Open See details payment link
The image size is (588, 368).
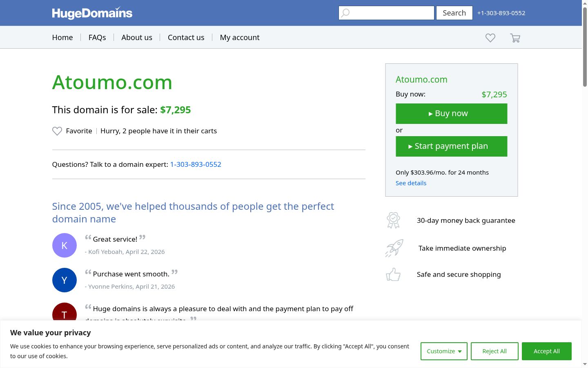point(411,183)
